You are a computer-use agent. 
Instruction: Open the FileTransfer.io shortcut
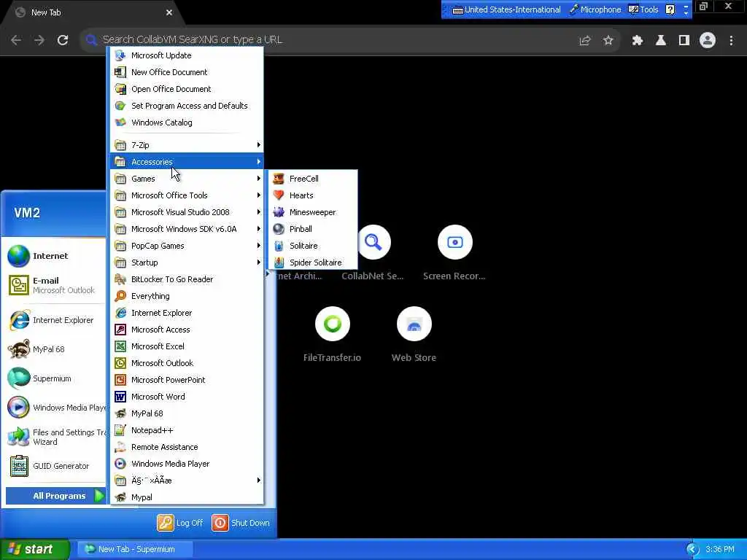tap(333, 334)
